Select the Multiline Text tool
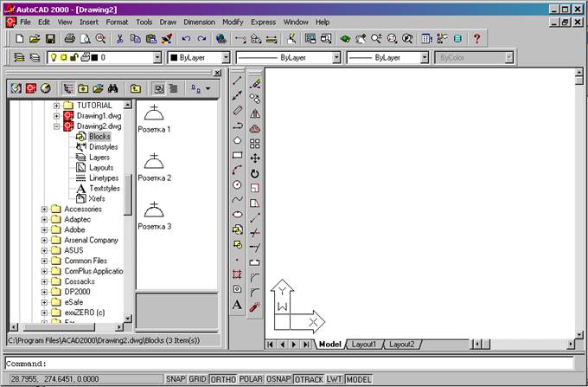The height and width of the screenshot is (387, 588). click(237, 305)
